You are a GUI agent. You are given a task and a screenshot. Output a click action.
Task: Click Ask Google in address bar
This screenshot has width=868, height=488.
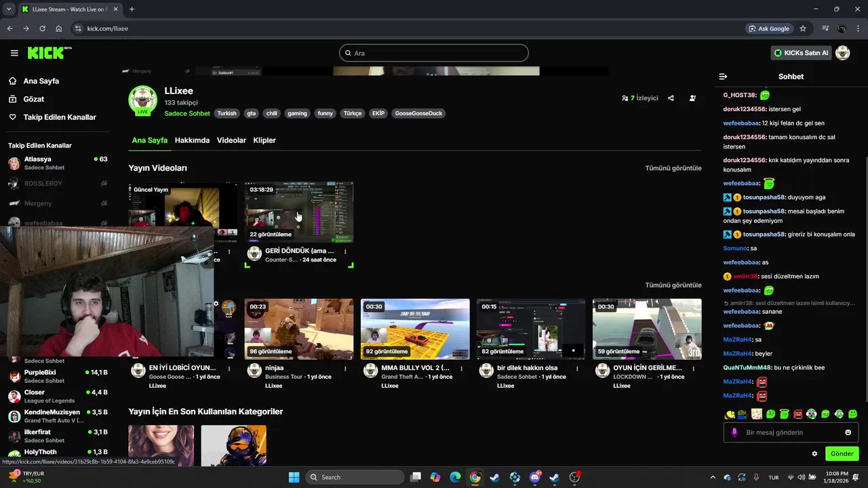(x=769, y=28)
